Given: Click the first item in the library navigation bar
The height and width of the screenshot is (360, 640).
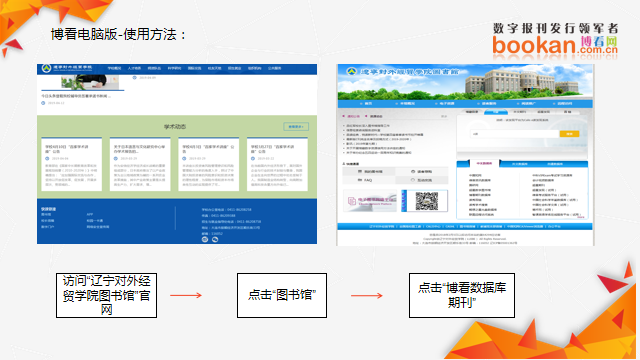Looking at the screenshot, I should tap(367, 104).
